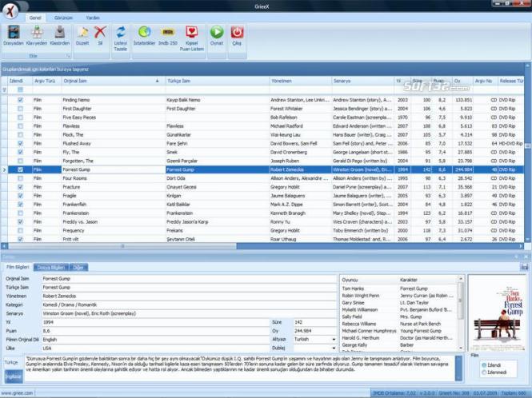The height and width of the screenshot is (398, 532).
Task: Switch to Diğer tab
Action: pyautogui.click(x=78, y=268)
